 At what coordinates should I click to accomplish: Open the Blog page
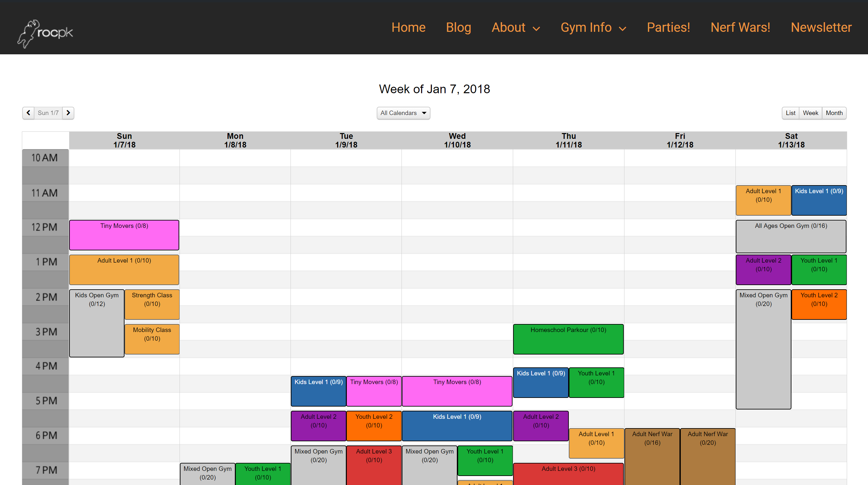[x=458, y=27]
